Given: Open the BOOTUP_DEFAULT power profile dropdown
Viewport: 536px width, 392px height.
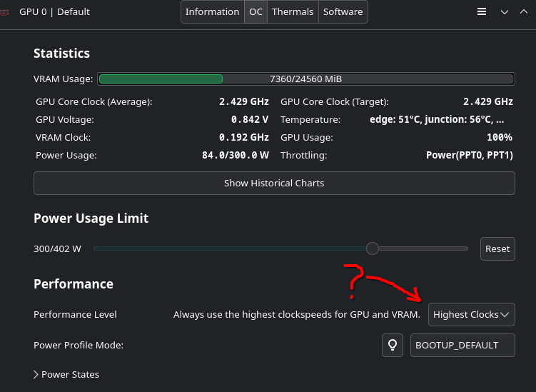Looking at the screenshot, I should (462, 345).
